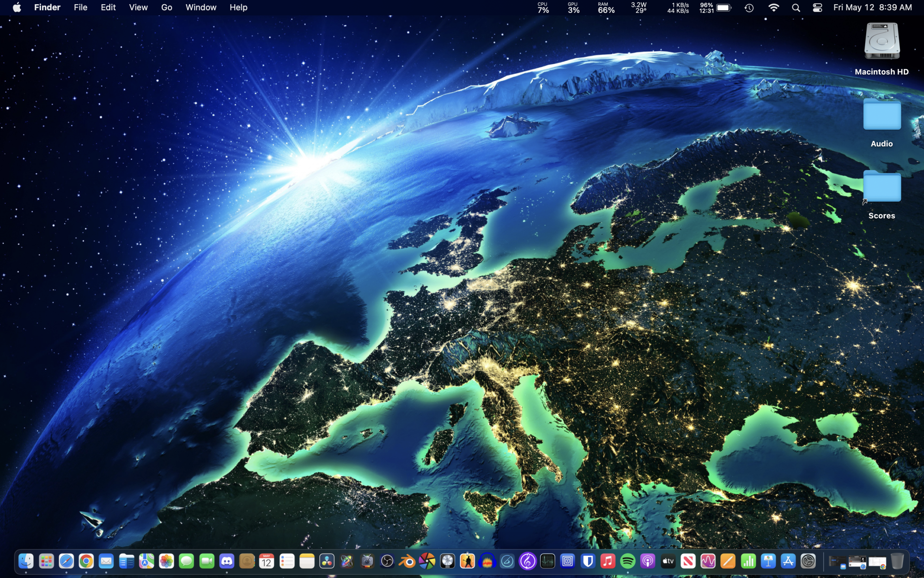Open Spotify from the Dock
The width and height of the screenshot is (924, 578).
(x=628, y=561)
